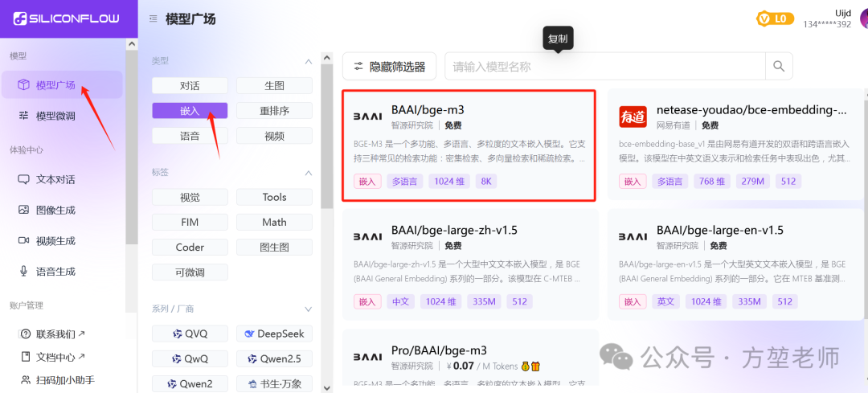Open the Pro/BAAI/bge-m3 model title
Image resolution: width=868 pixels, height=393 pixels.
point(439,350)
